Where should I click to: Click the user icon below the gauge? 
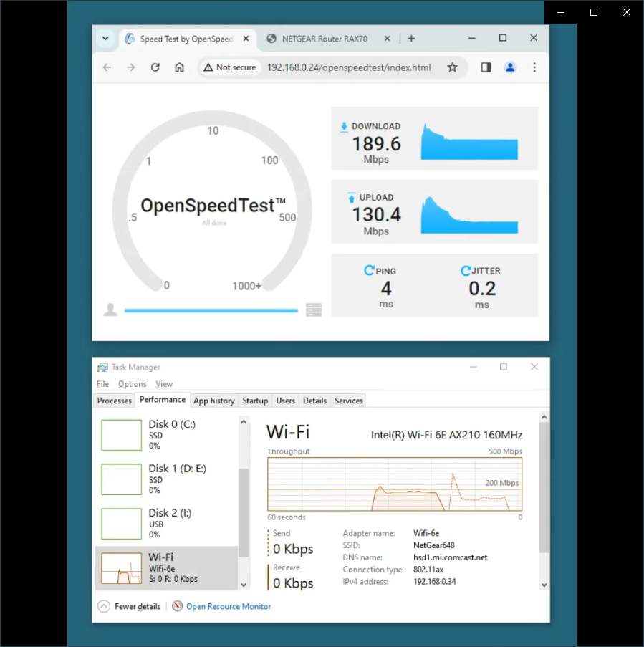tap(110, 310)
